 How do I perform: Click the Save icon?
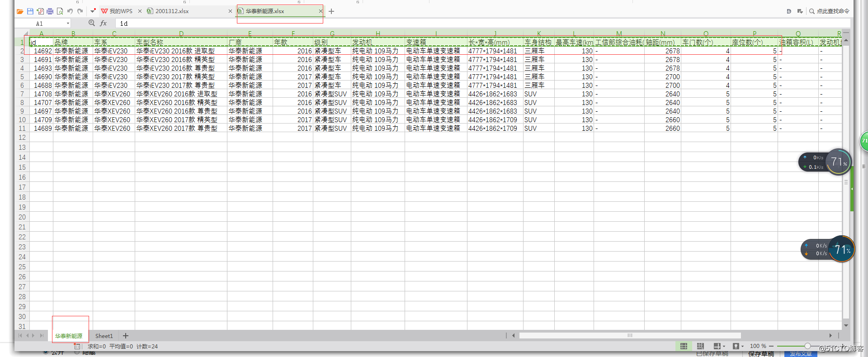tap(30, 11)
